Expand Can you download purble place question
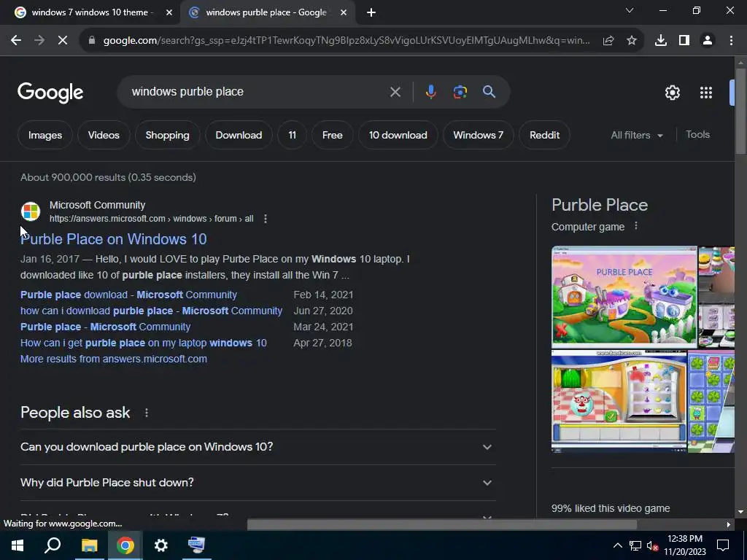This screenshot has height=560, width=747. click(258, 447)
